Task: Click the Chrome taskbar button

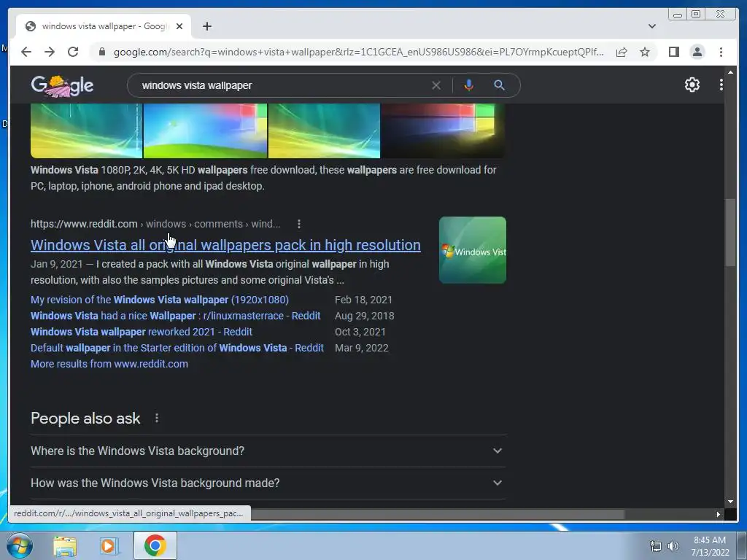Action: pos(155,545)
